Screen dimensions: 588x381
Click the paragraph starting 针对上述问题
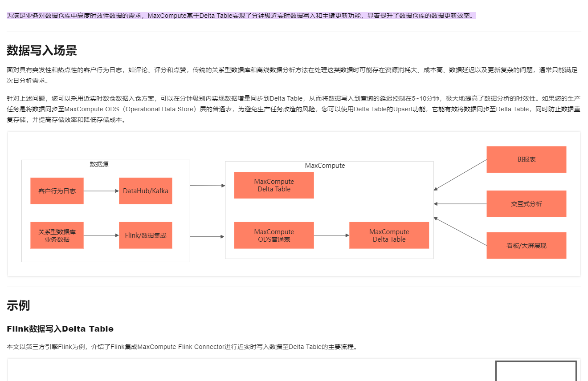tap(294, 109)
